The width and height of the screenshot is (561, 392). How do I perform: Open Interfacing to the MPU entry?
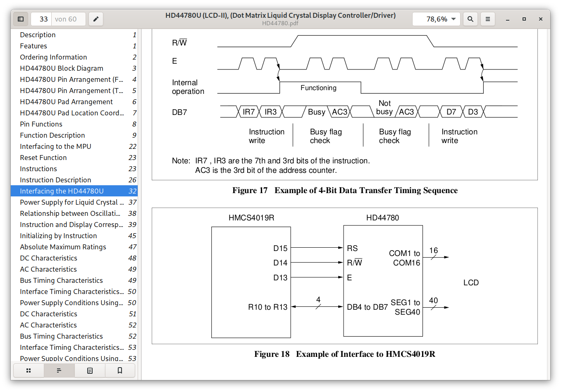click(x=74, y=146)
